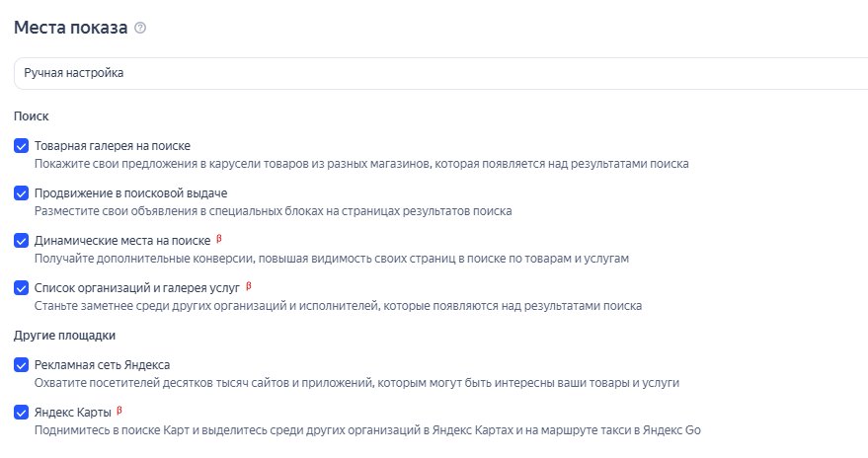Click beta icon next to Яндекс Карты

pos(119,410)
